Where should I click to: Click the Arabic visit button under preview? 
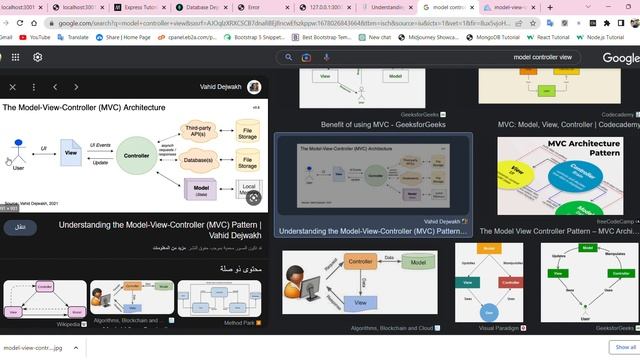click(x=20, y=227)
